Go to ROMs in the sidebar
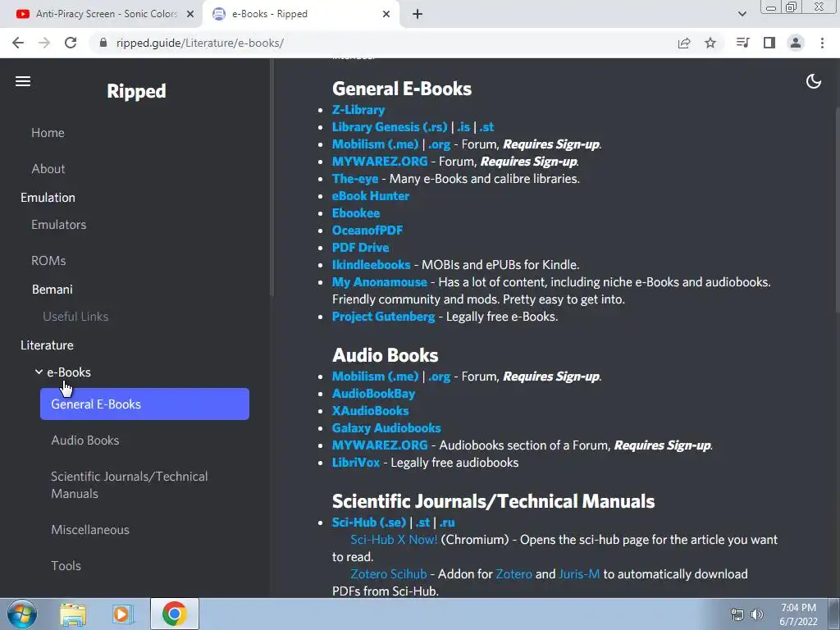Viewport: 840px width, 630px height. point(48,261)
